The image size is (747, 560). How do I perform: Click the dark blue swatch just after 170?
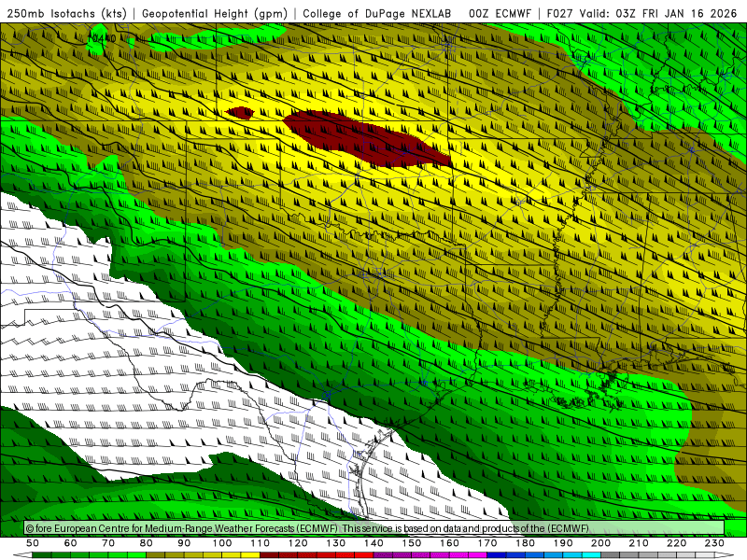pyautogui.click(x=497, y=555)
